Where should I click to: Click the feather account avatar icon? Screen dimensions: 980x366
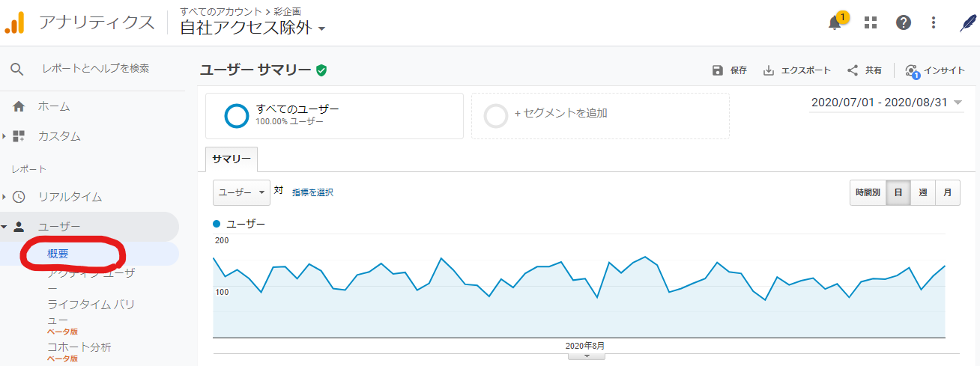[968, 22]
